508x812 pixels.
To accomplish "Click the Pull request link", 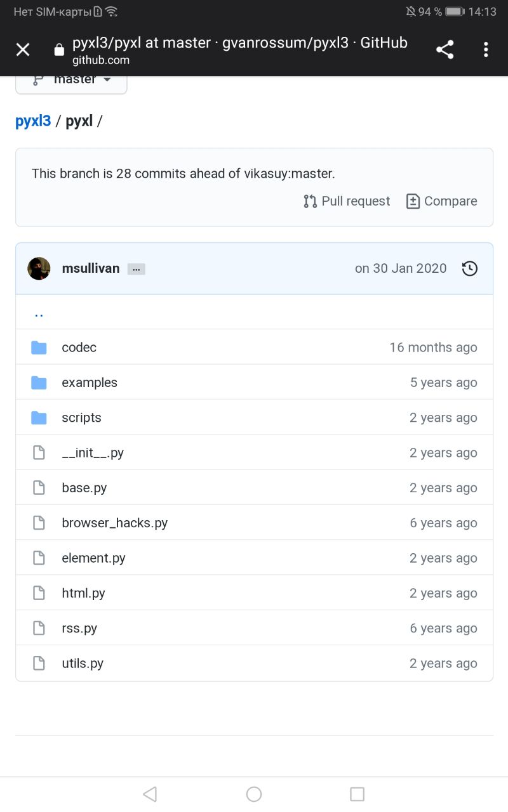I will point(347,201).
